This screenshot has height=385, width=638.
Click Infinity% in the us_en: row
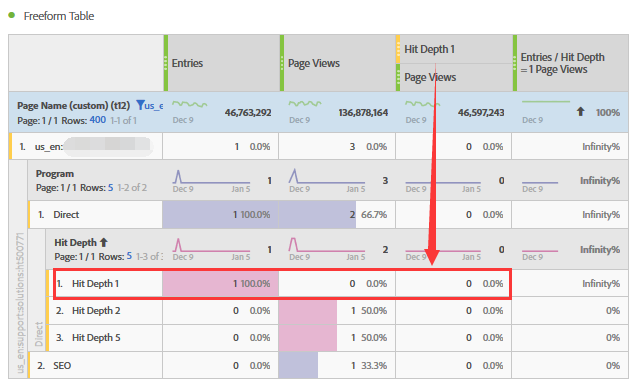(x=601, y=147)
